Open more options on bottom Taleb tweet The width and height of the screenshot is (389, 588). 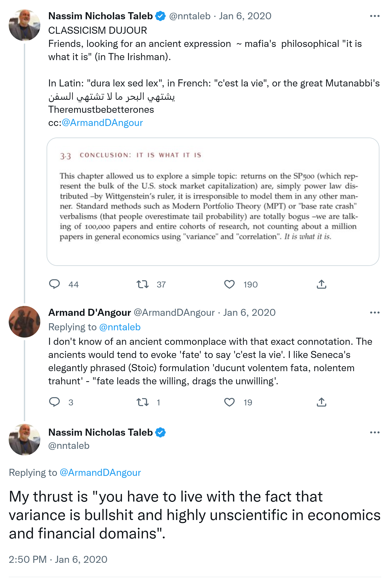374,433
